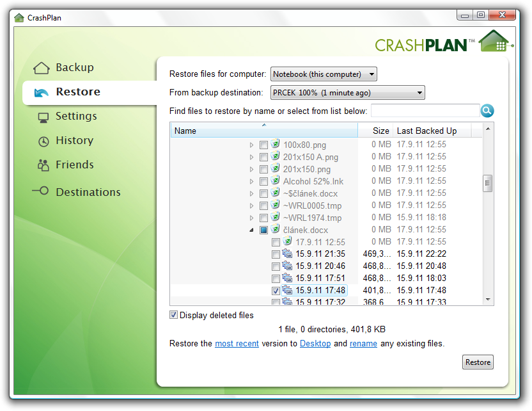Screen dimensions: 532x411
Task: Click the find files search input field
Action: [425, 111]
